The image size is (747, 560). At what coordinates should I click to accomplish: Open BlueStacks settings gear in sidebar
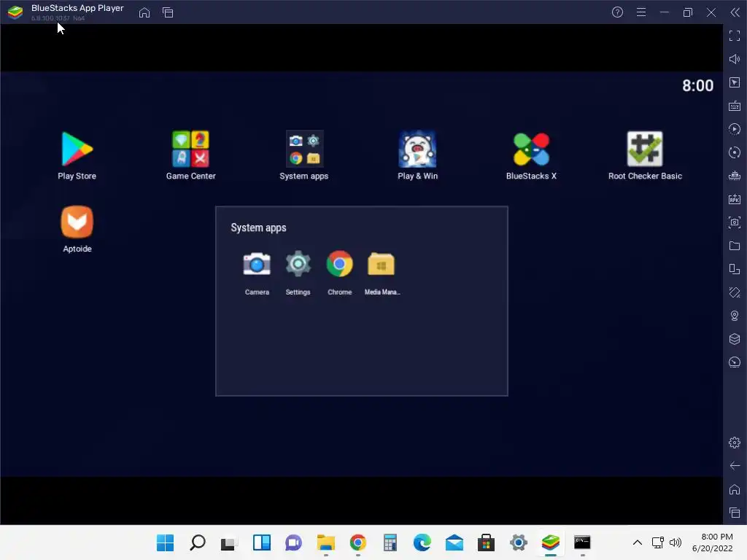(x=735, y=443)
